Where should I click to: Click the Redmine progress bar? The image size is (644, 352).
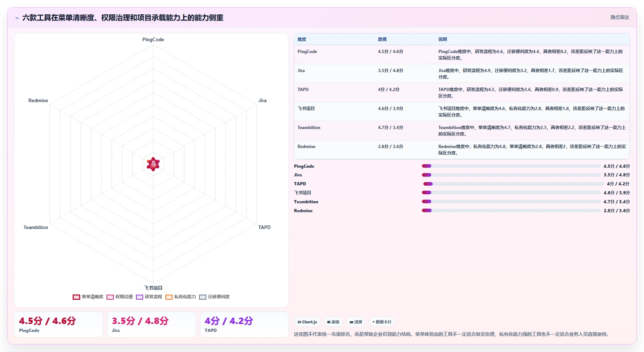tap(511, 210)
